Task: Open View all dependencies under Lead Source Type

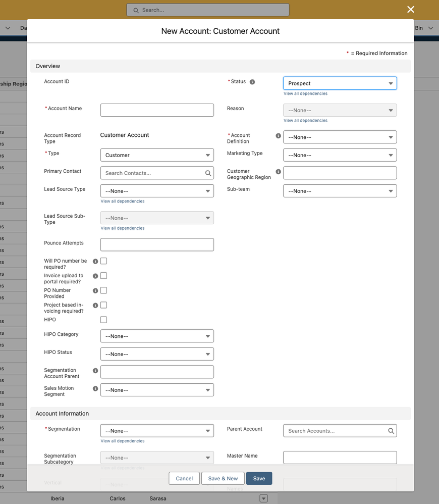Action: (123, 201)
